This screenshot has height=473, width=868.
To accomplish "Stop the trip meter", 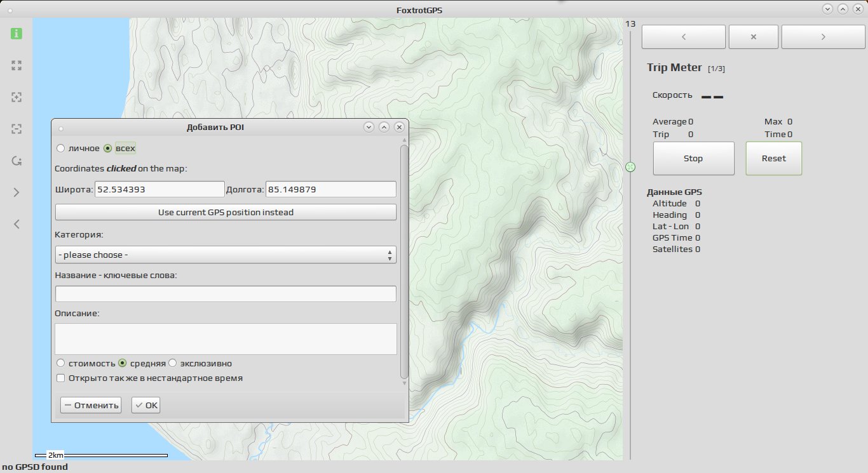I will tap(693, 158).
